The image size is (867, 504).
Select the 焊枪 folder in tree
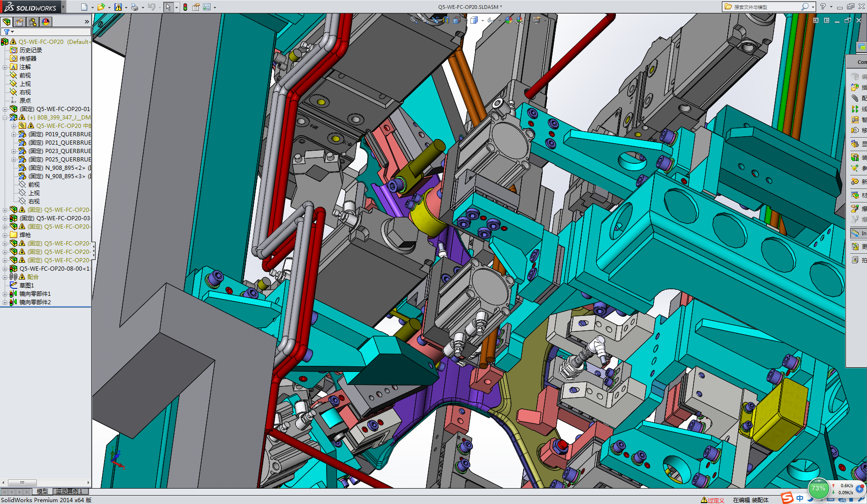[x=25, y=235]
